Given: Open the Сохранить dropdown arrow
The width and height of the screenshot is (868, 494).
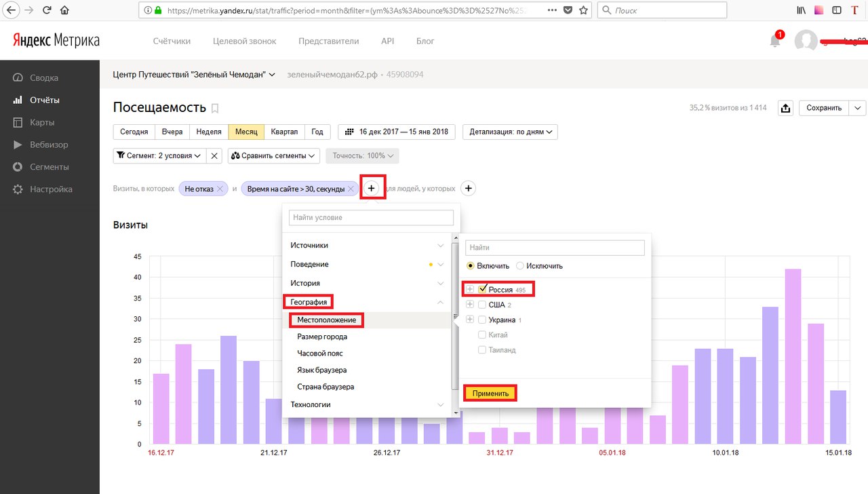Looking at the screenshot, I should coord(858,108).
